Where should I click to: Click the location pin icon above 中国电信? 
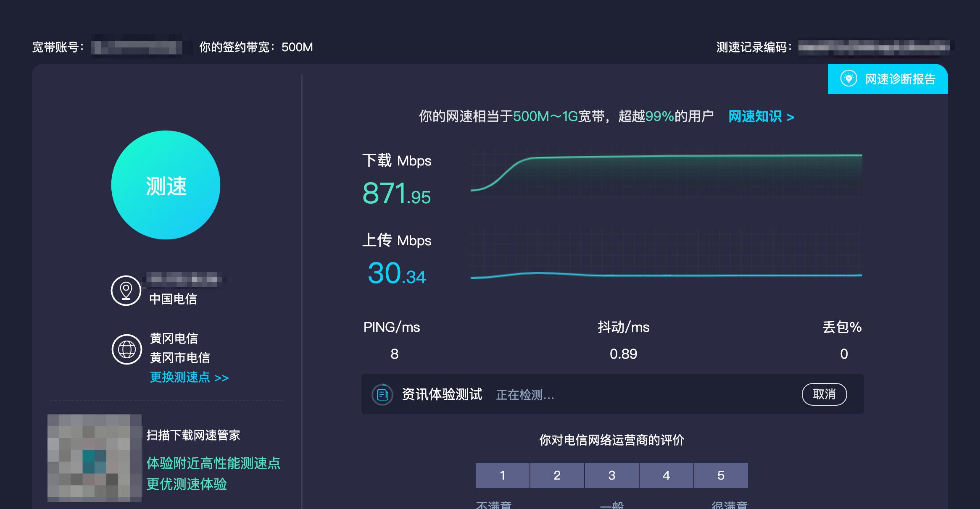(x=126, y=290)
